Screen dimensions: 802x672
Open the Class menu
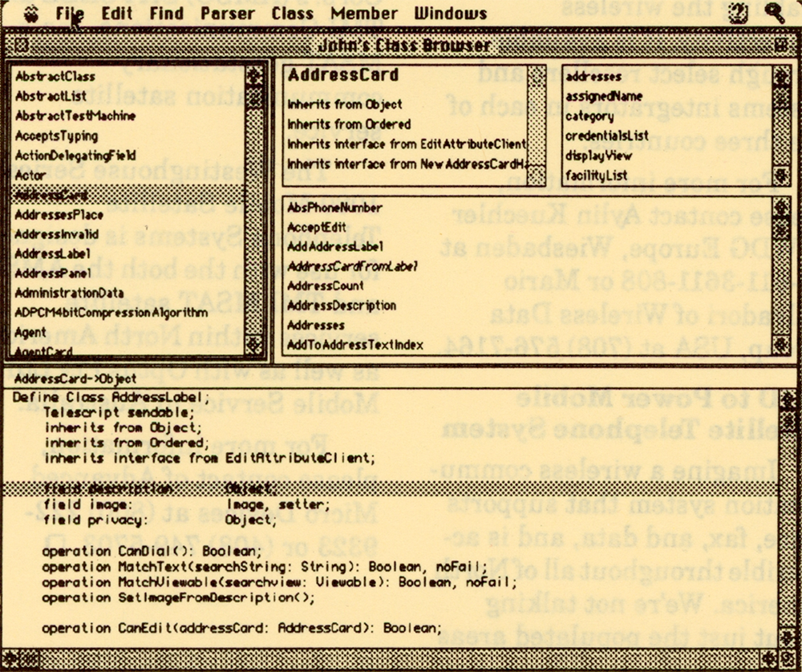[293, 14]
